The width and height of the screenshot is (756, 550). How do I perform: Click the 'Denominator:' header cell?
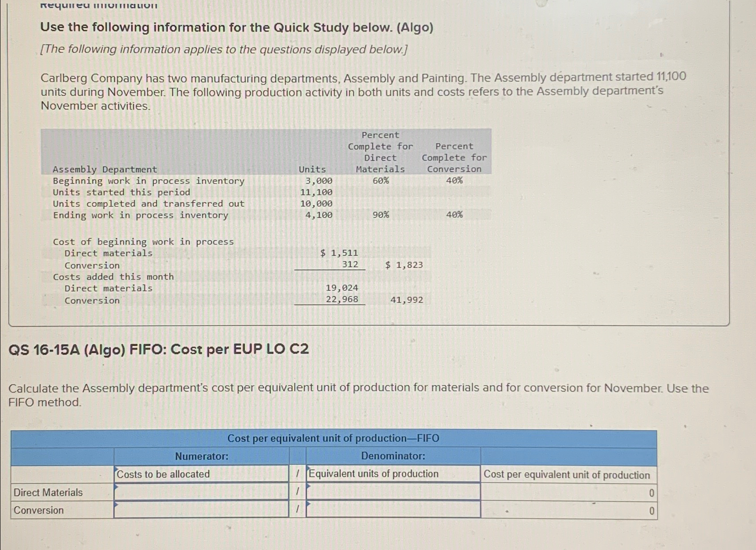point(393,456)
